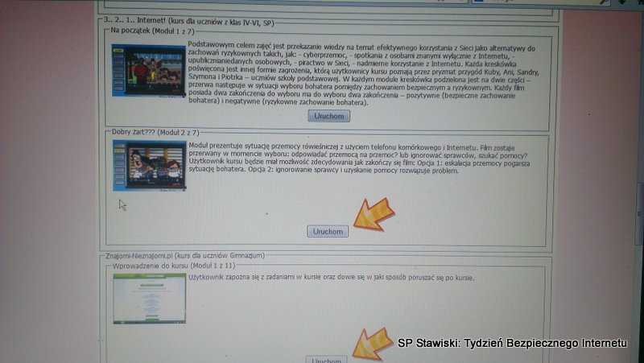Screen dimensions: 644x363
Task: Select the '3.. 2.. 1.. Internet!' course title
Action: pyautogui.click(x=188, y=21)
